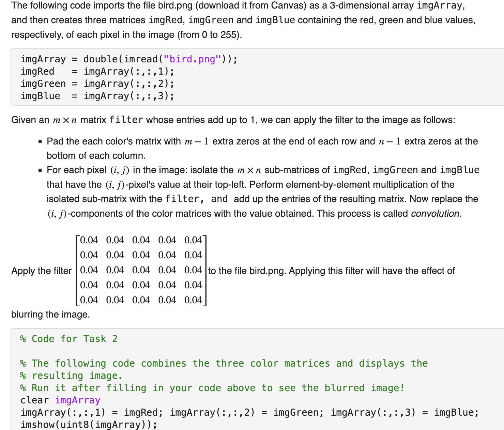Click the "% Run it after filling in" comment
This screenshot has width=504, height=430.
click(212, 388)
